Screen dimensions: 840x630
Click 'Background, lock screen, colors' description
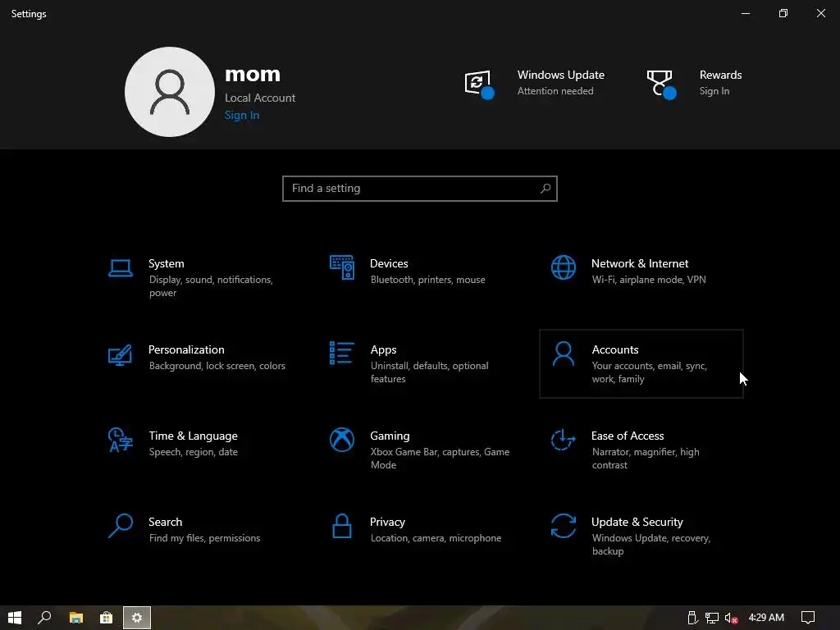[x=217, y=366]
